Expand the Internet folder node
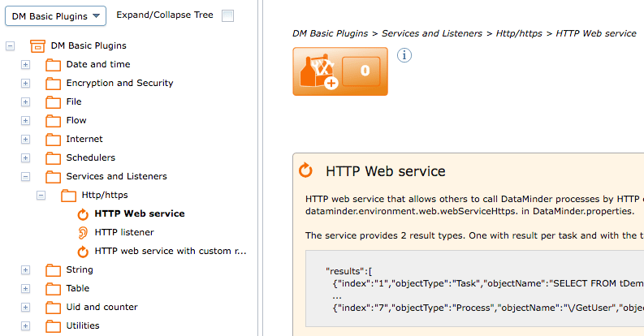The image size is (644, 336). 25,140
